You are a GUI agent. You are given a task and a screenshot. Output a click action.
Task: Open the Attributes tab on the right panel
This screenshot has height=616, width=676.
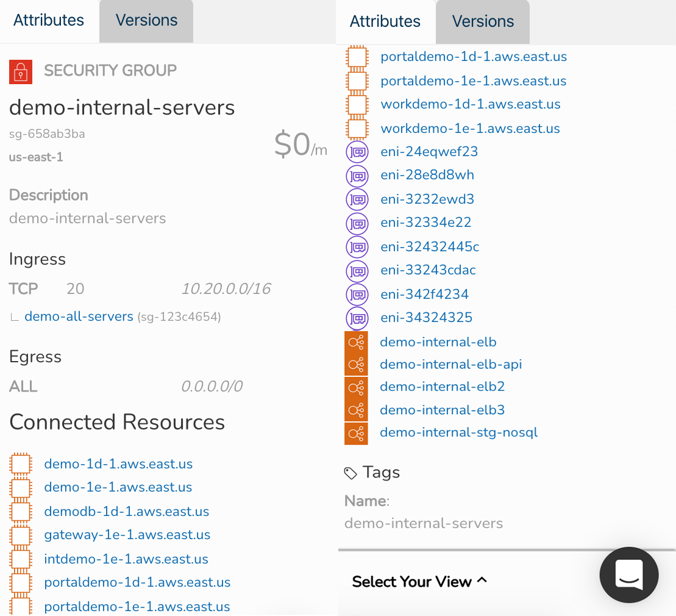click(385, 21)
